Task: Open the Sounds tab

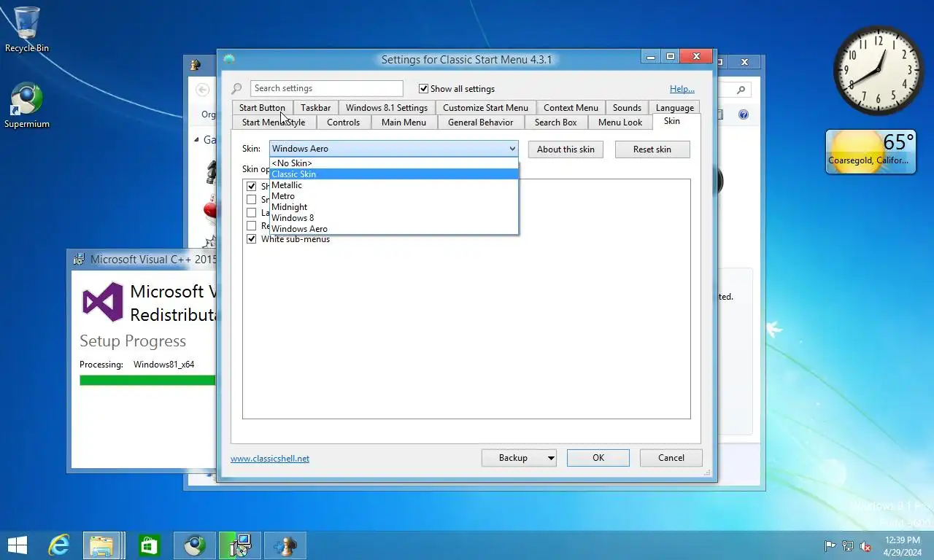Action: click(627, 108)
